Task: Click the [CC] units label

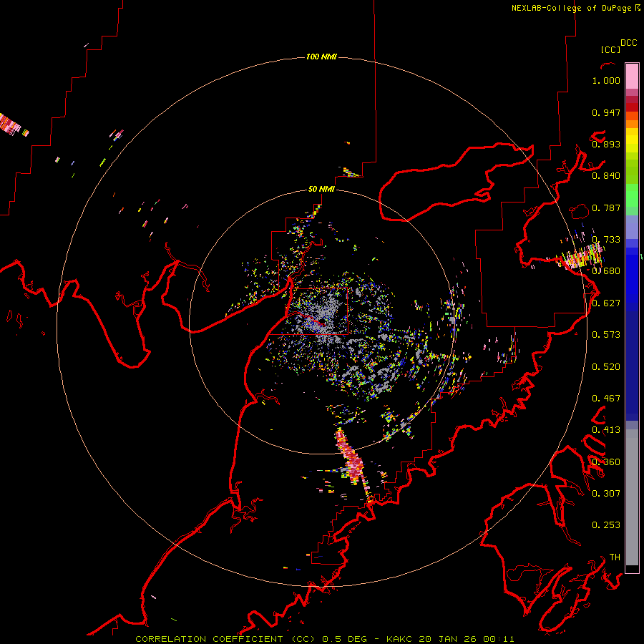Action: 610,49
